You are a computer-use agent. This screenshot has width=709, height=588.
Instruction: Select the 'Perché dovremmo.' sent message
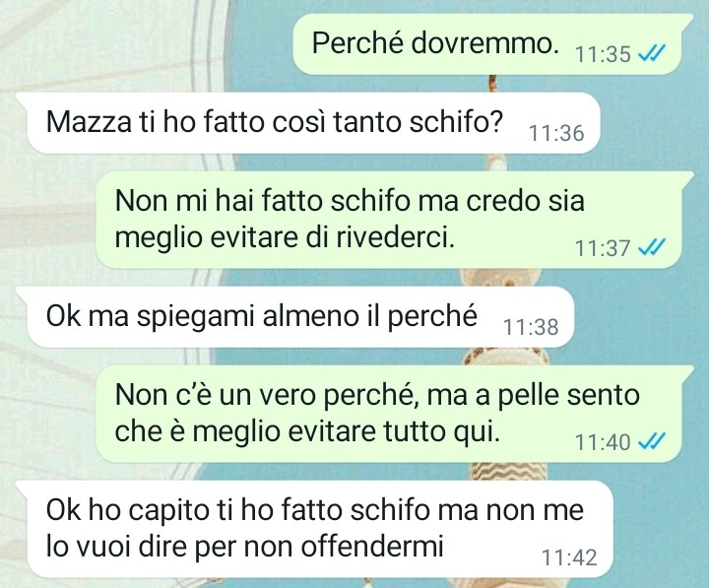click(492, 44)
